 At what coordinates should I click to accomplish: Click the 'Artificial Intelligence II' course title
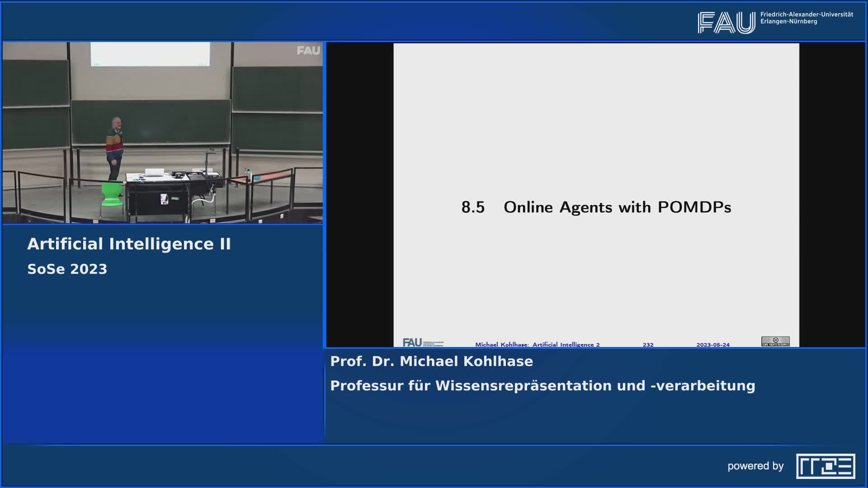pyautogui.click(x=130, y=243)
